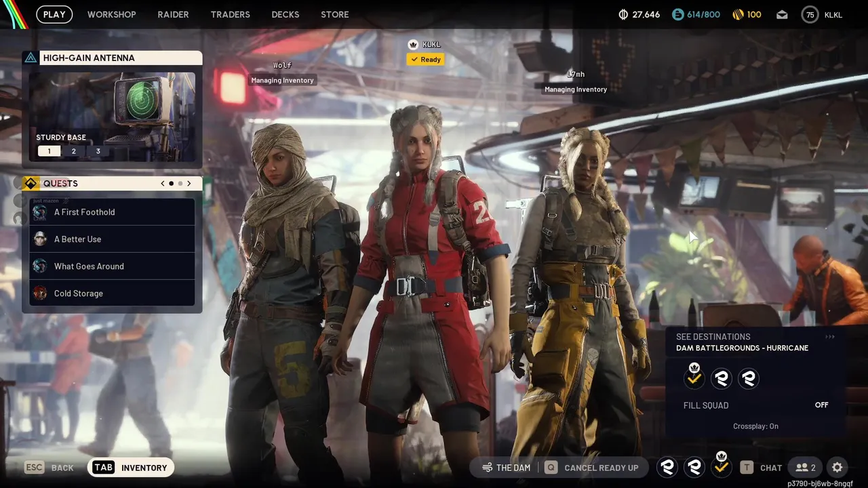Select Sturdy Base stage 3
The width and height of the screenshot is (868, 488).
pos(98,151)
